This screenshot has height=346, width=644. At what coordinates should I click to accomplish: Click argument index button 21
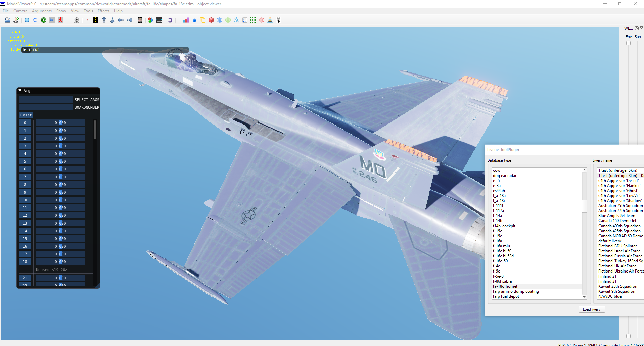pyautogui.click(x=25, y=278)
